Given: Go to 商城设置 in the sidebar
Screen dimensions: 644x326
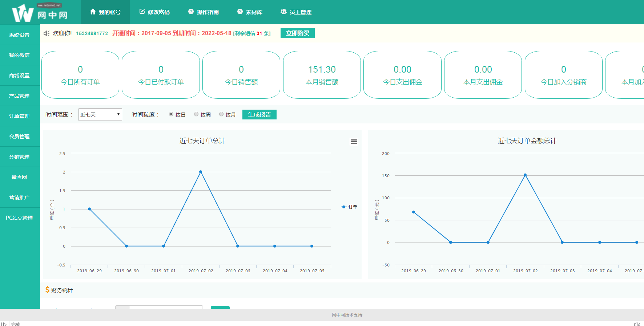Looking at the screenshot, I should [x=20, y=76].
